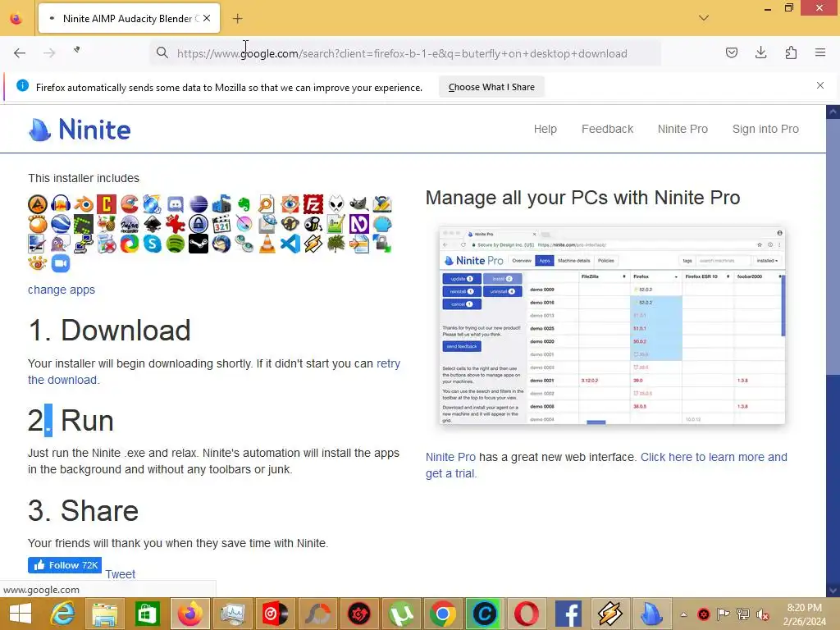Screen dimensions: 840x630
Task: Click the HandBrake pineapple icon
Action: pyautogui.click(x=107, y=224)
